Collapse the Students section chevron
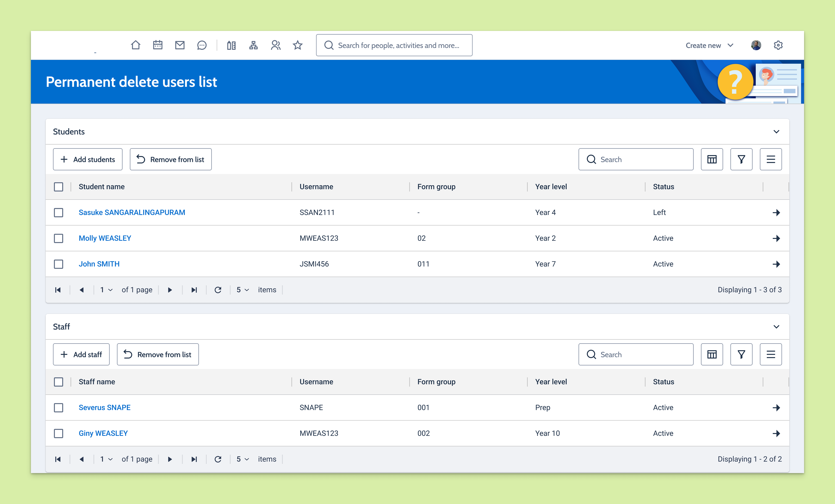 [x=776, y=131]
